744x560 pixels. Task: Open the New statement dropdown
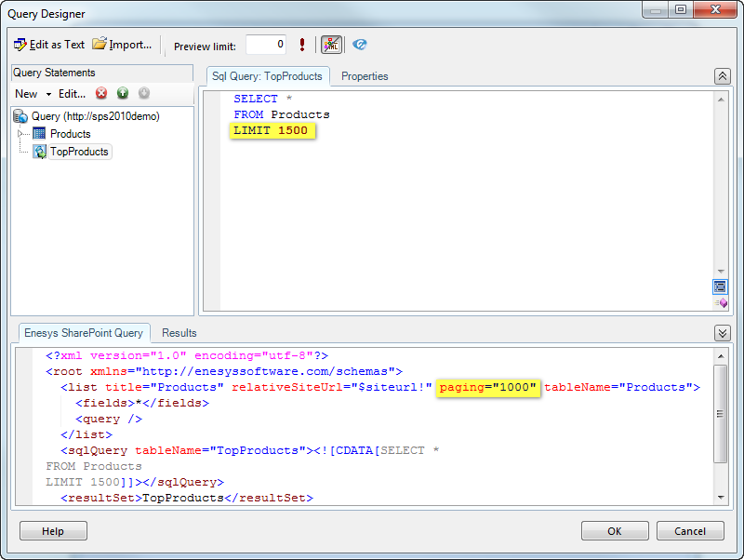pos(33,93)
